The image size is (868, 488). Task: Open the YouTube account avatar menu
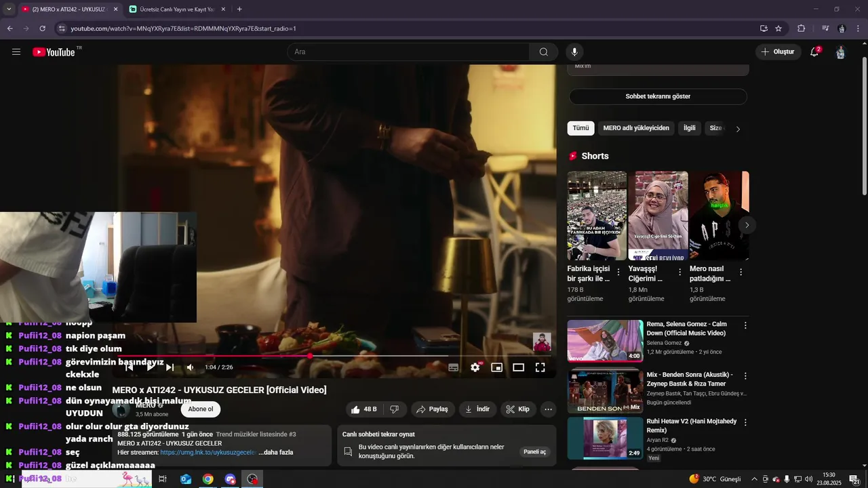point(841,52)
